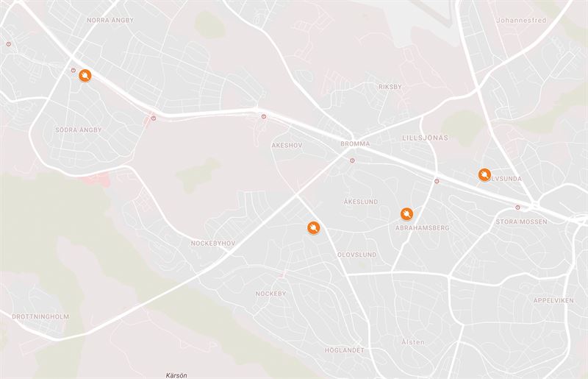This screenshot has height=379, width=588.
Task: Open the charging station pin at Alvsunda
Action: (x=484, y=174)
